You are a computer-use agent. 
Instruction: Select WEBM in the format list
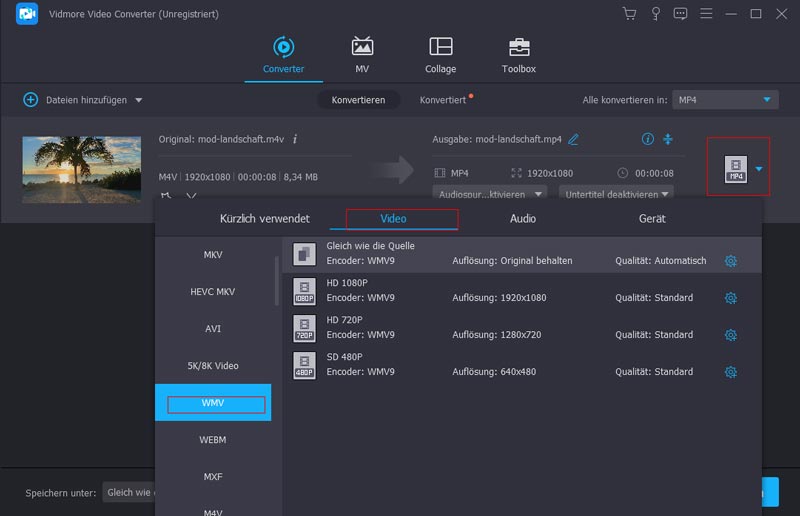pos(213,439)
